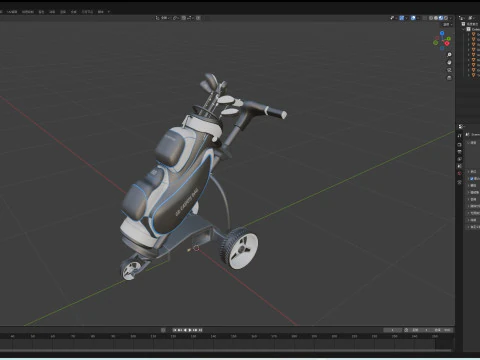Screen dimensions: 480x360
Task: Play animation in reverse
Action: point(185,330)
